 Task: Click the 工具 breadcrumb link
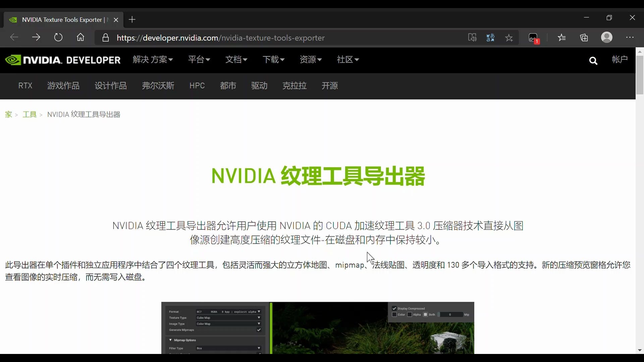(x=30, y=115)
